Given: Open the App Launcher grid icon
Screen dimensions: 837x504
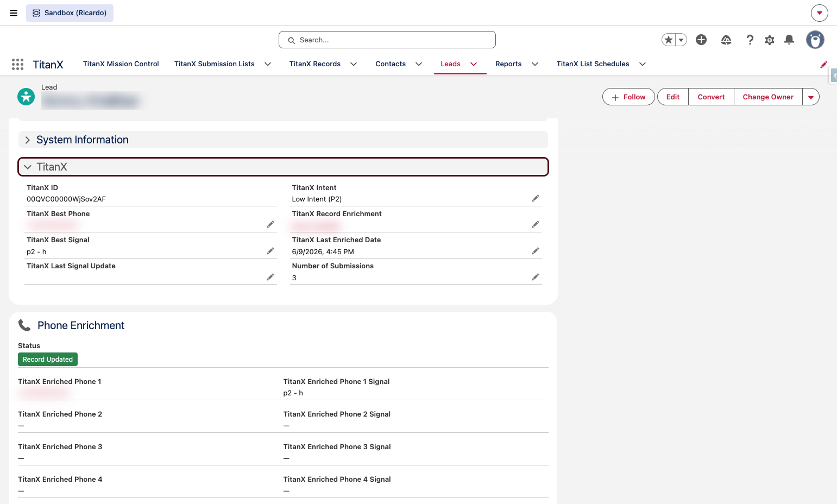Looking at the screenshot, I should 17,65.
